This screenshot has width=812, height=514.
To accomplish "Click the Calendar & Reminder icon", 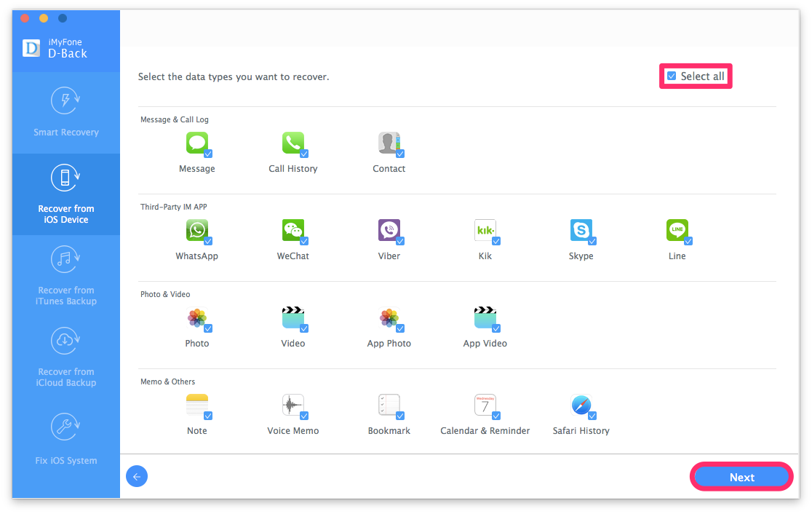I will click(x=485, y=406).
